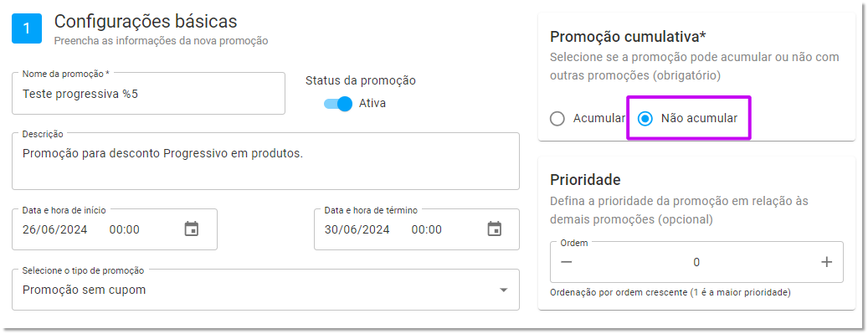Select the Não acumular radio option
This screenshot has width=868, height=334.
tap(645, 119)
